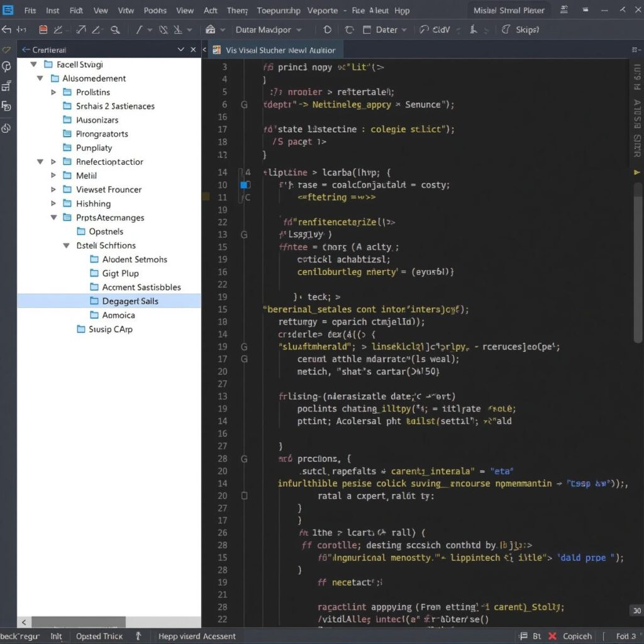Screen dimensions: 644x644
Task: Click the magnifier search toolbar icon
Action: coord(116,30)
